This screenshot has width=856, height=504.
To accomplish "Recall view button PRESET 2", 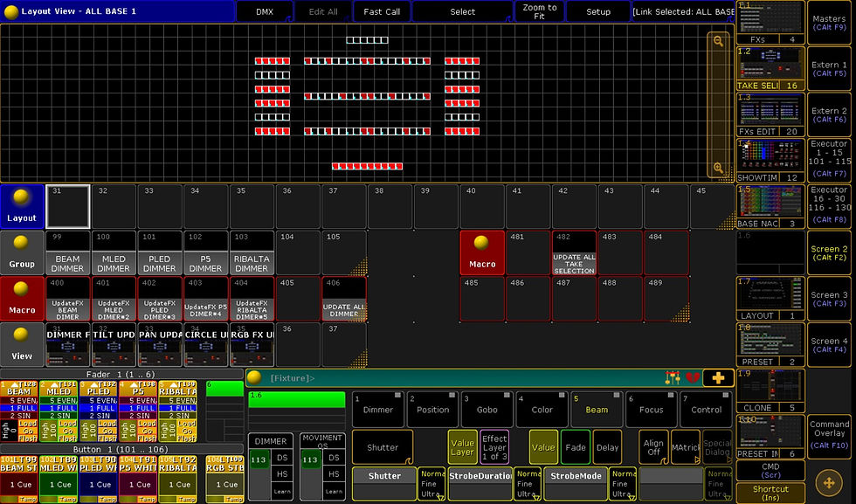I will point(770,345).
